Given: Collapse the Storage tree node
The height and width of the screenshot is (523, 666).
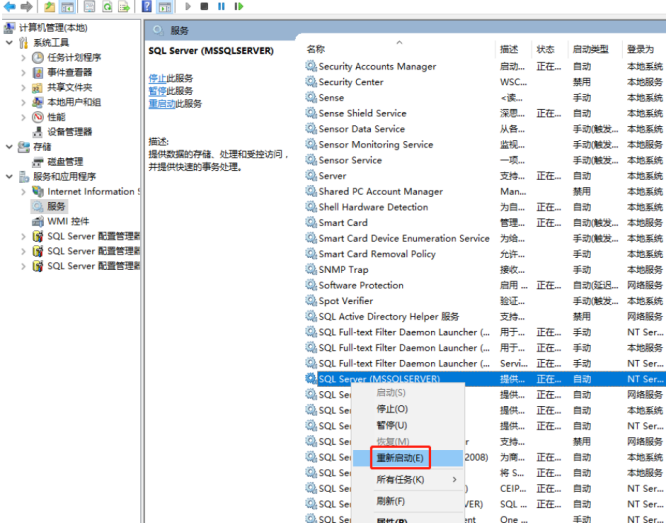Looking at the screenshot, I should click(9, 147).
